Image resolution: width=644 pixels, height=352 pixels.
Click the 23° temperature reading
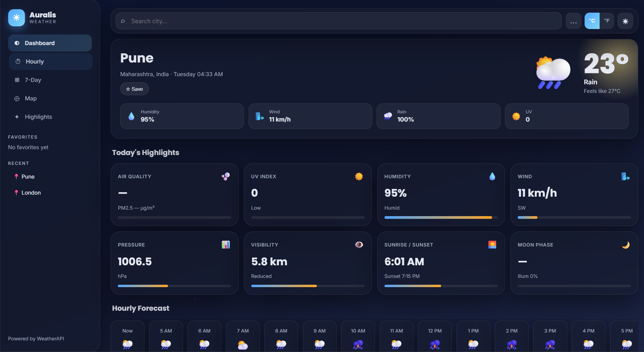[x=606, y=64]
